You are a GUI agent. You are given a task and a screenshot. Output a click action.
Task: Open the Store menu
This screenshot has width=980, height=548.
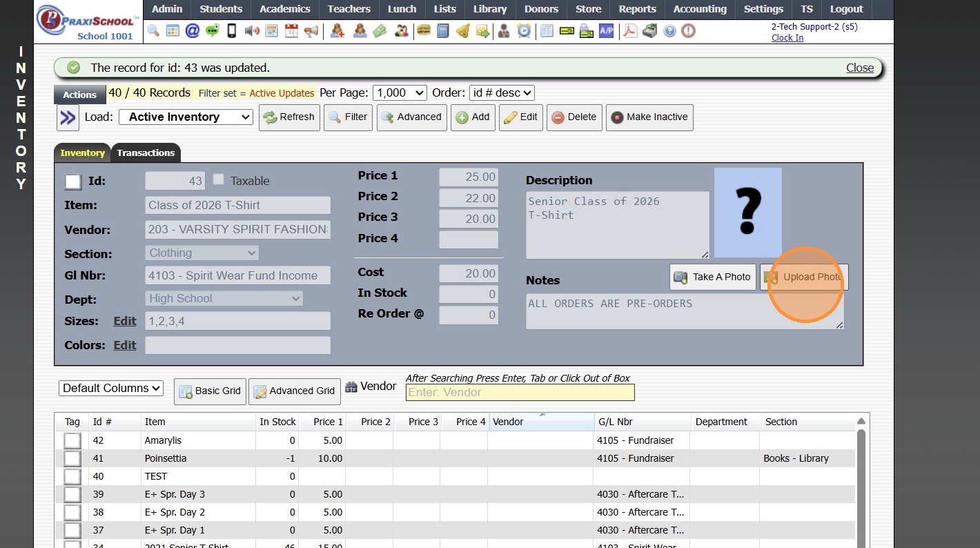589,9
